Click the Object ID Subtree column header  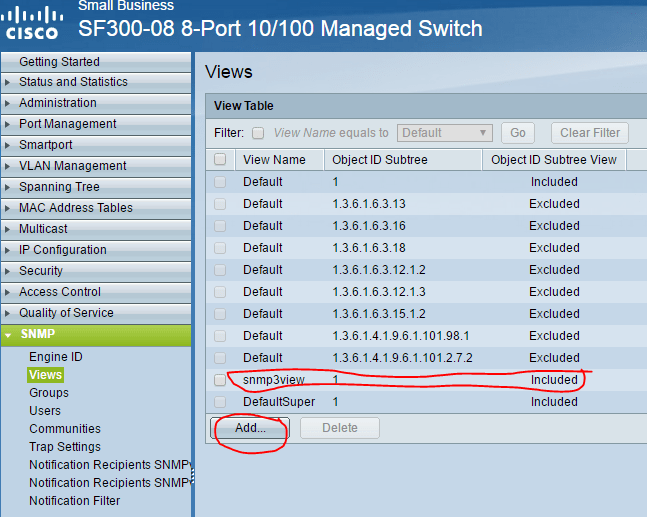(x=380, y=160)
